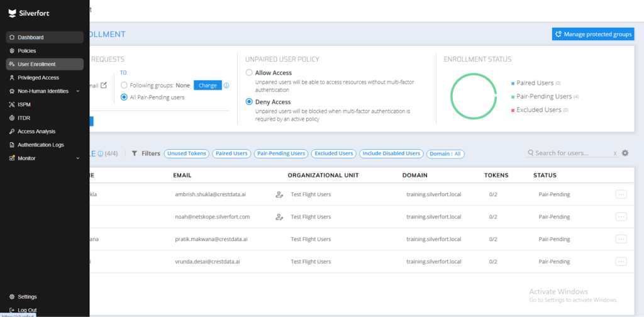Click the Privileged Access person icon
The height and width of the screenshot is (317, 644).
point(12,77)
